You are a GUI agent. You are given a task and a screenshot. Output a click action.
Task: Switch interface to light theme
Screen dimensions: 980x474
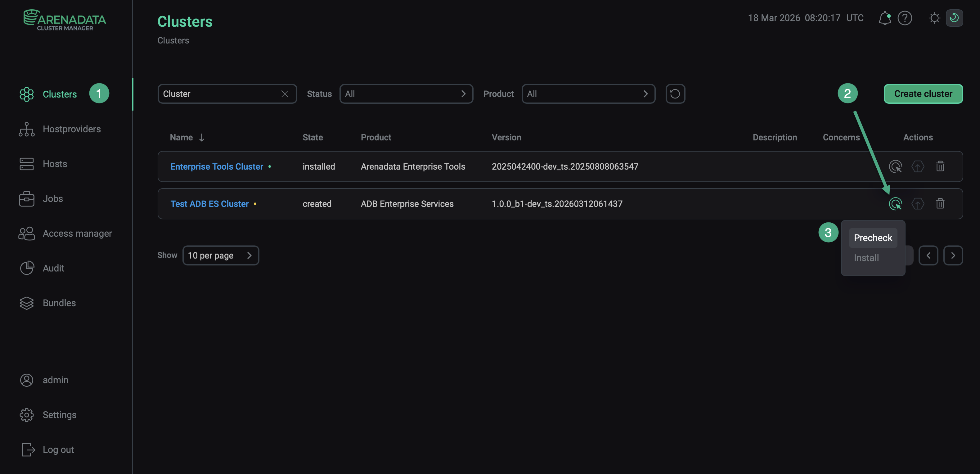935,18
